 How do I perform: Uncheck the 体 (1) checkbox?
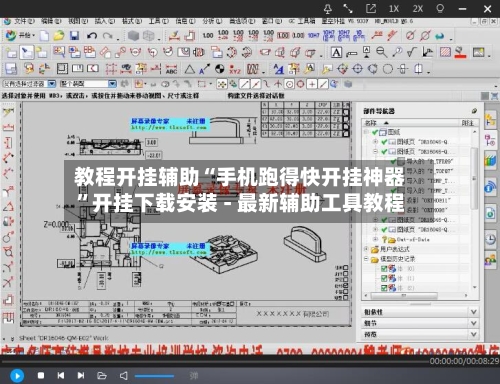(x=384, y=278)
